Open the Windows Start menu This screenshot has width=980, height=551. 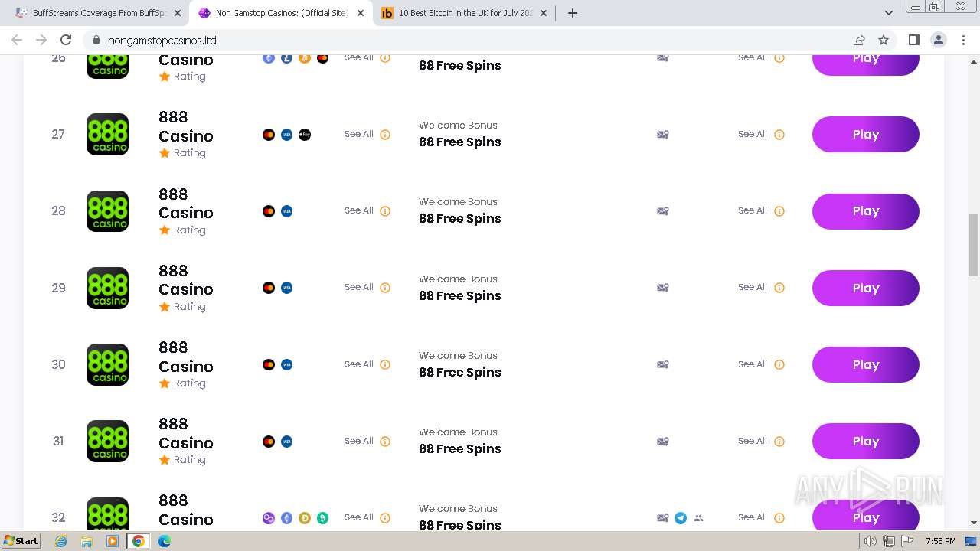[x=21, y=541]
